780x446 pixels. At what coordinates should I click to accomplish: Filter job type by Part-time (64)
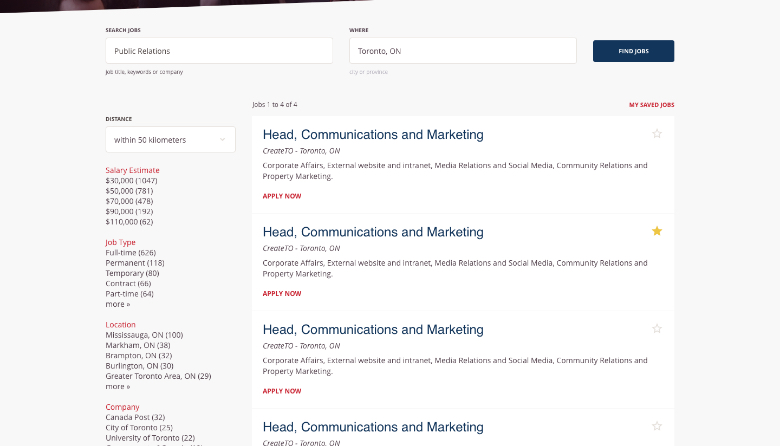point(129,294)
